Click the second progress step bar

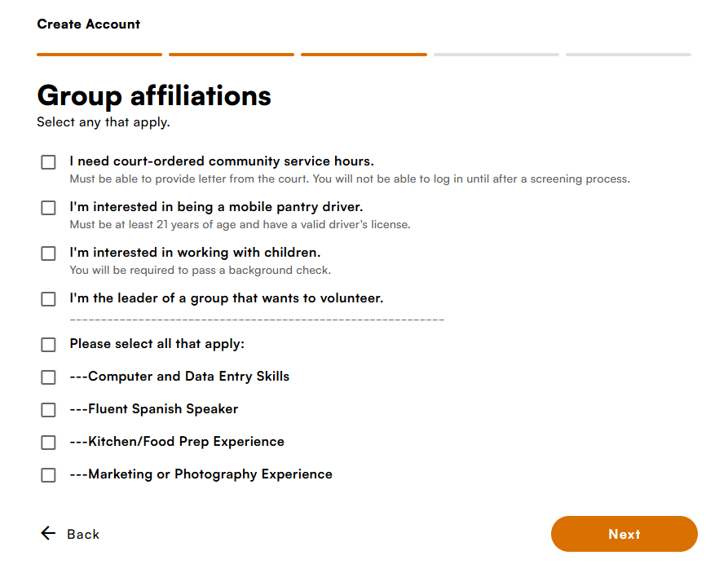(232, 55)
